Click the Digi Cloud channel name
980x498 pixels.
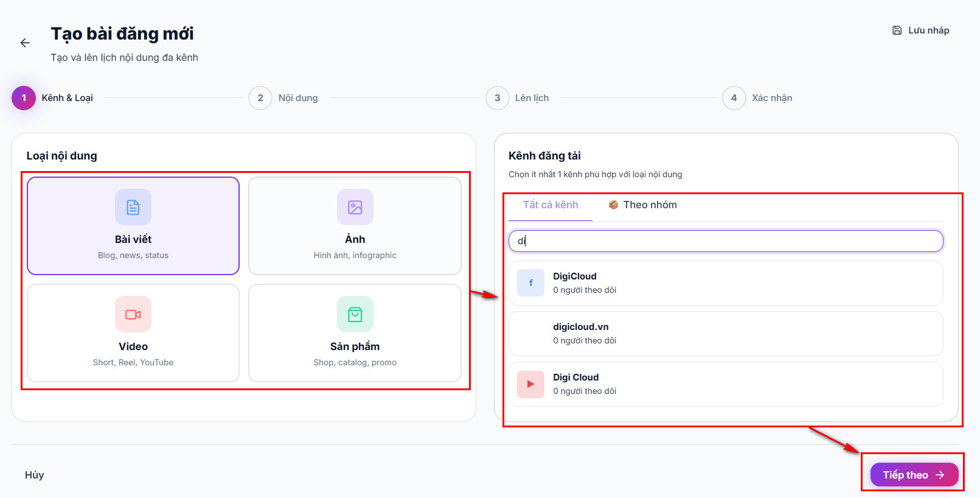point(576,377)
